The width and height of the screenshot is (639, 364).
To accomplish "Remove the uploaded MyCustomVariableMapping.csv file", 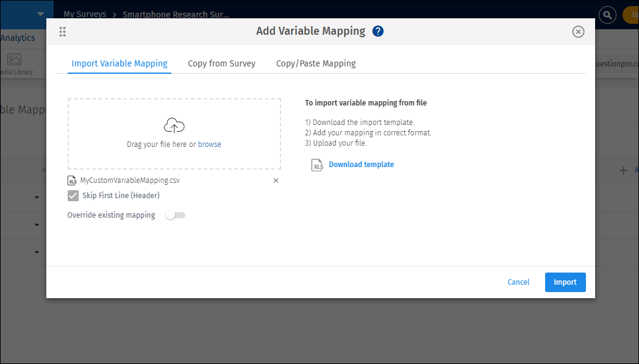I will tap(276, 180).
